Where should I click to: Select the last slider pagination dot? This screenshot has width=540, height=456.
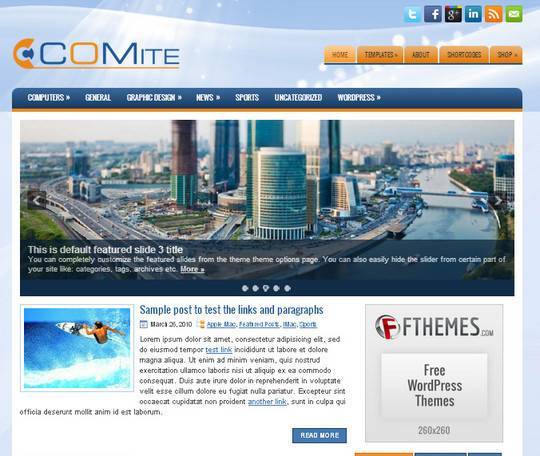coord(287,288)
